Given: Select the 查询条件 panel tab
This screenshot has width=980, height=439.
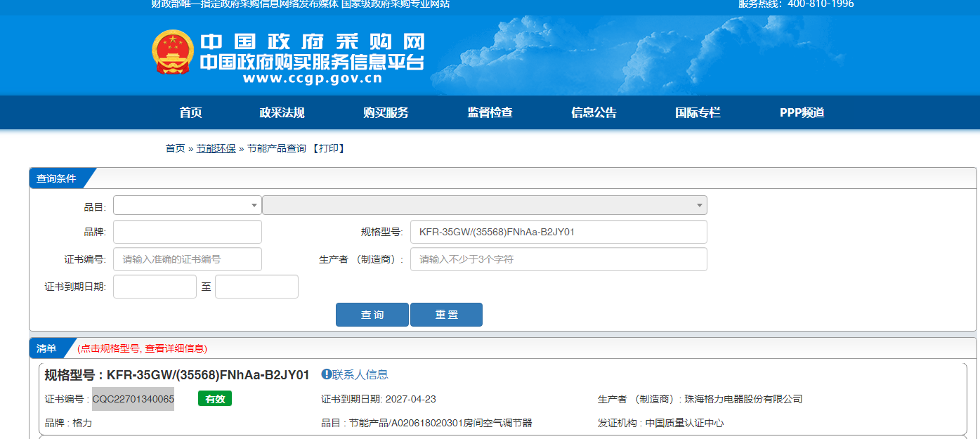Looking at the screenshot, I should point(56,178).
